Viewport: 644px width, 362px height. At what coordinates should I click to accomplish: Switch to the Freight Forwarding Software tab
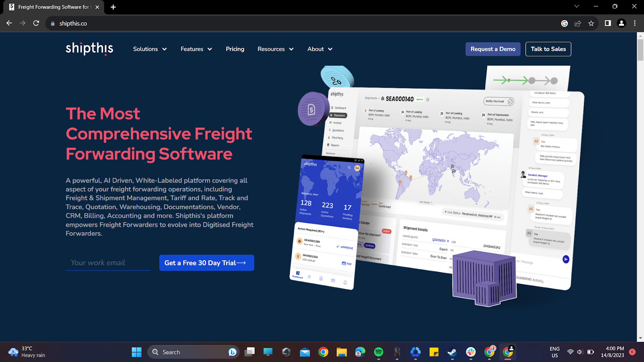pos(52,7)
